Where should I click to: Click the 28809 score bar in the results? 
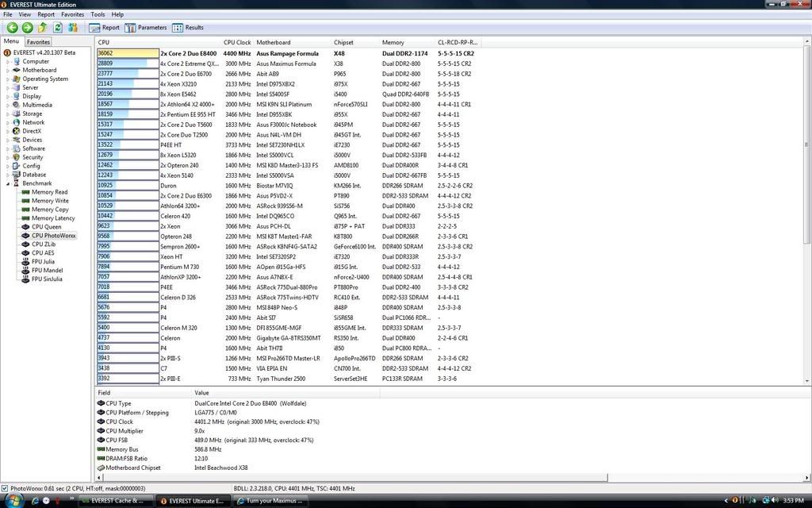[x=128, y=63]
